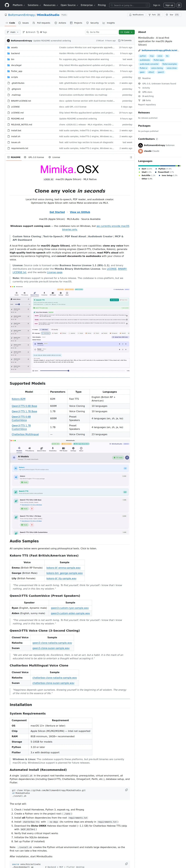186x868 pixels.
Task: Switch to the Insights tab
Action: point(109,23)
